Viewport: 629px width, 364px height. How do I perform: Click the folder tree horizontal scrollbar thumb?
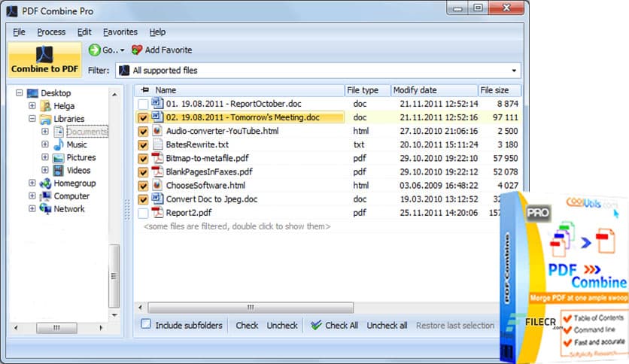pos(56,327)
